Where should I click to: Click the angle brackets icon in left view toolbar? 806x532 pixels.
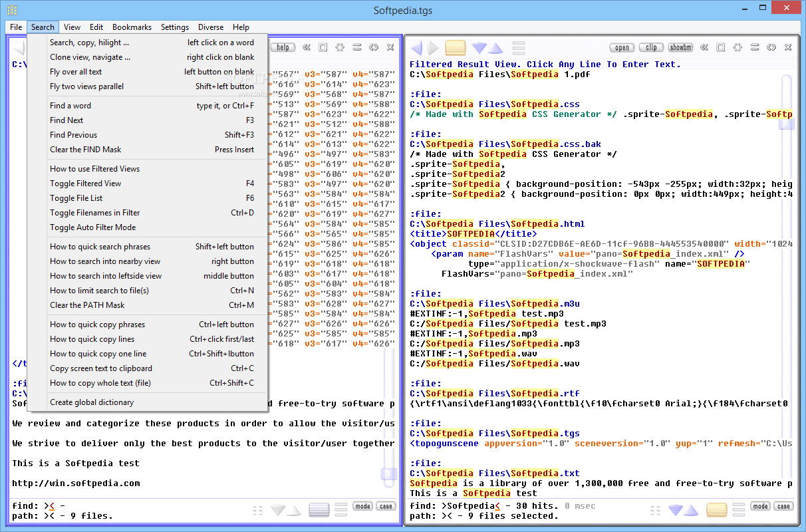374,48
